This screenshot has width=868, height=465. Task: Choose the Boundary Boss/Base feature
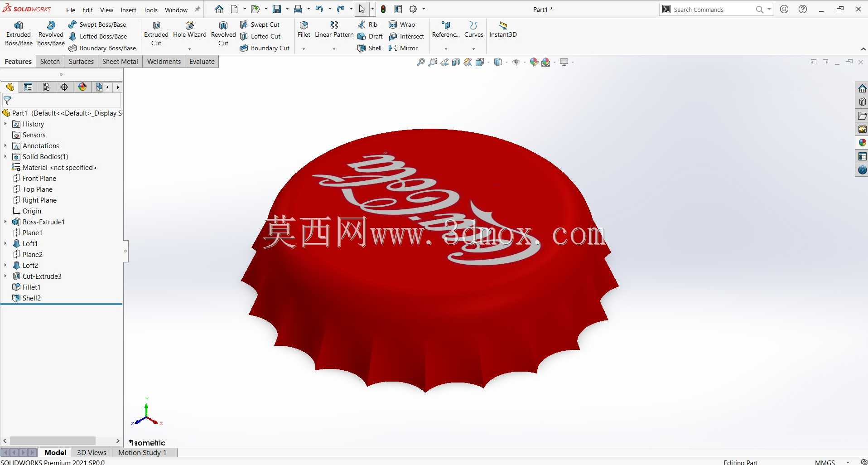[102, 48]
